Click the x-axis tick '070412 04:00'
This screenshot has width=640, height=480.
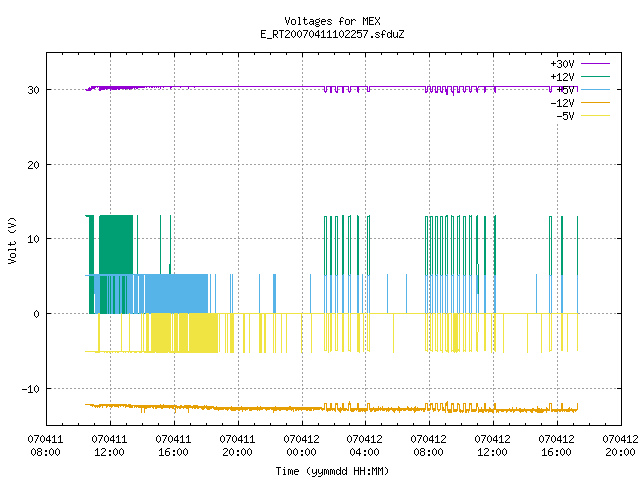364,446
